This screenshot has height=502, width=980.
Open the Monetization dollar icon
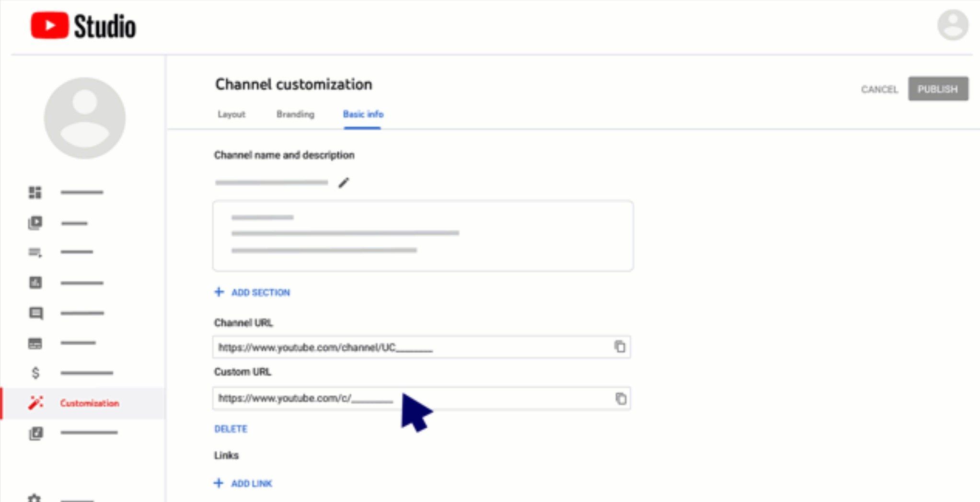pyautogui.click(x=35, y=373)
